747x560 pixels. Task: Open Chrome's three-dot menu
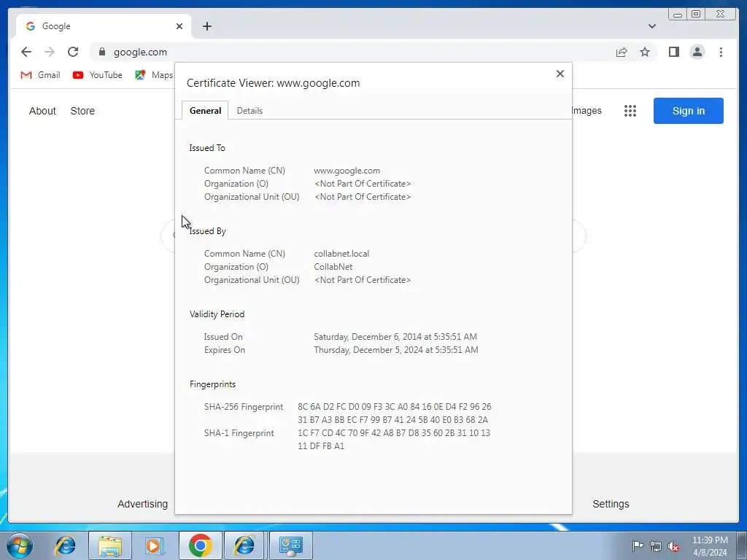pos(721,52)
